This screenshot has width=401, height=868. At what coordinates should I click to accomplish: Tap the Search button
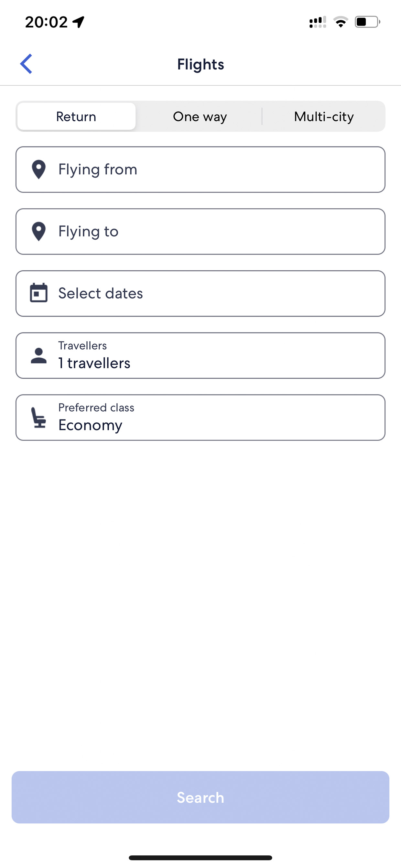click(200, 797)
